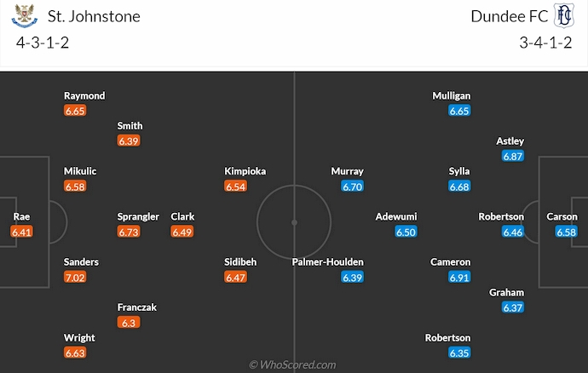Click the WhoScored.com watermark

(293, 364)
